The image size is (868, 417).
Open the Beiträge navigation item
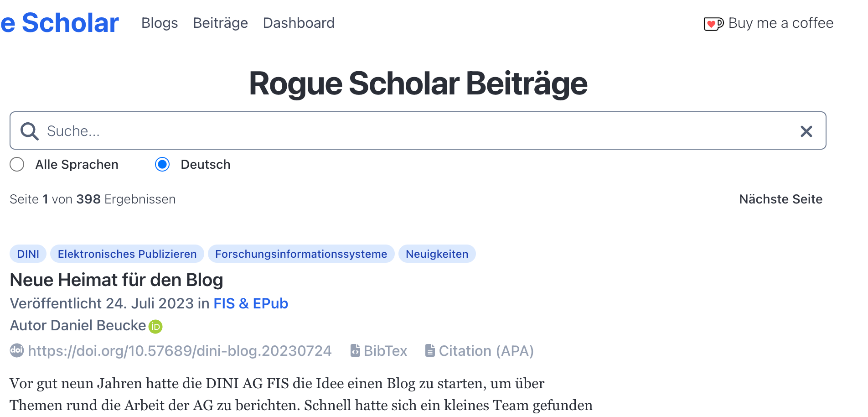pos(220,23)
